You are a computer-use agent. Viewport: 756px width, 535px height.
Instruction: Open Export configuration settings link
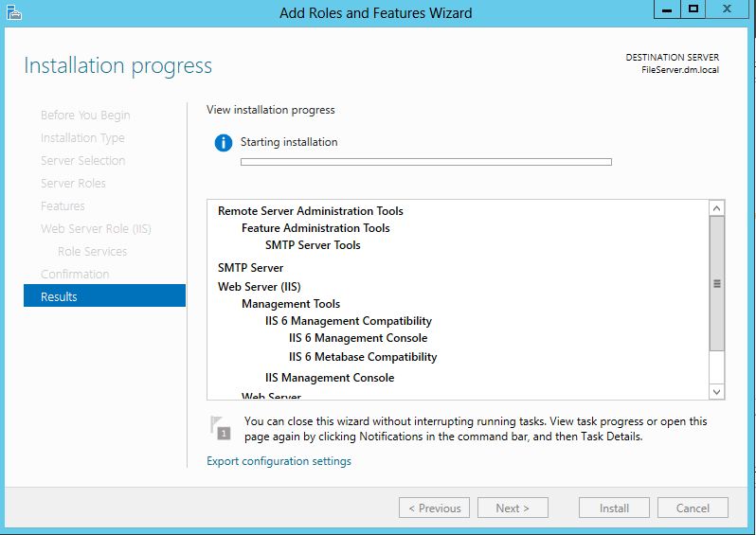click(279, 461)
